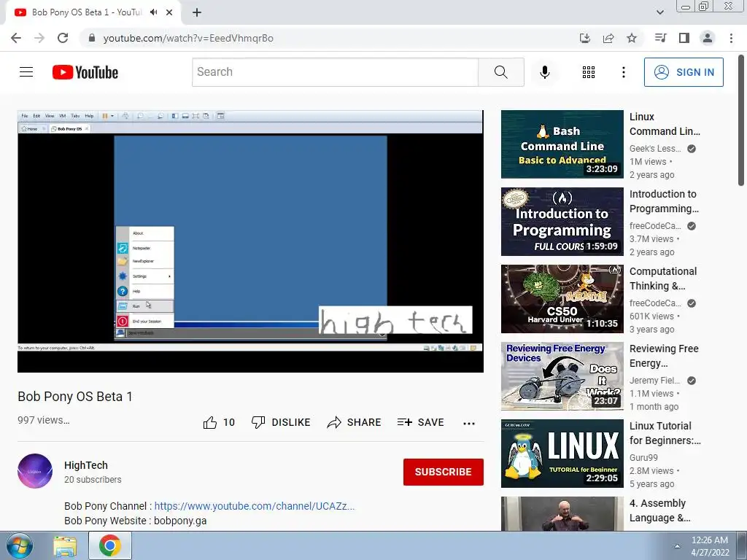Open the Windows Start menu orb
The height and width of the screenshot is (560, 747).
[20, 545]
